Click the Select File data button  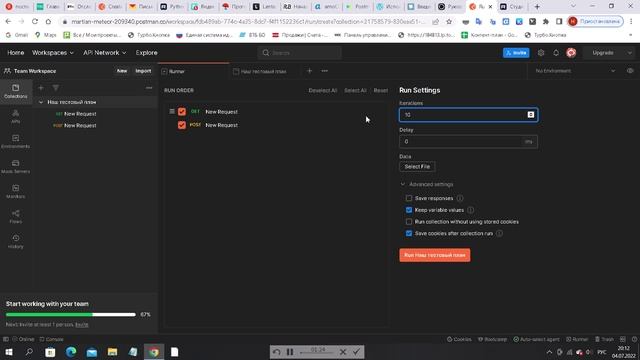click(417, 167)
